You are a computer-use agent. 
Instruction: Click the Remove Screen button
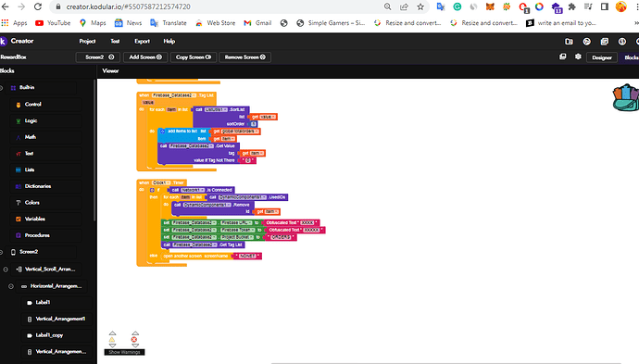pyautogui.click(x=244, y=57)
